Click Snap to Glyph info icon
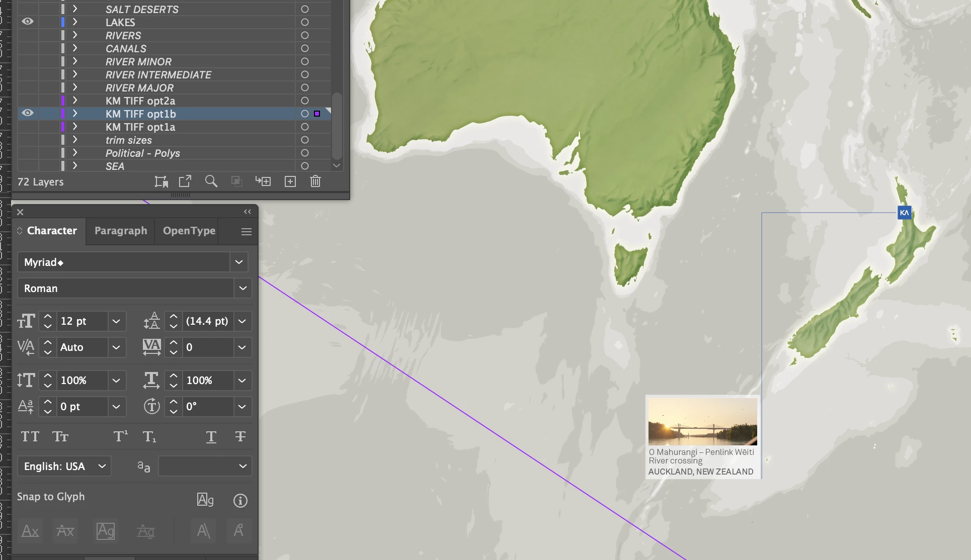Viewport: 971px width, 560px height. point(240,501)
